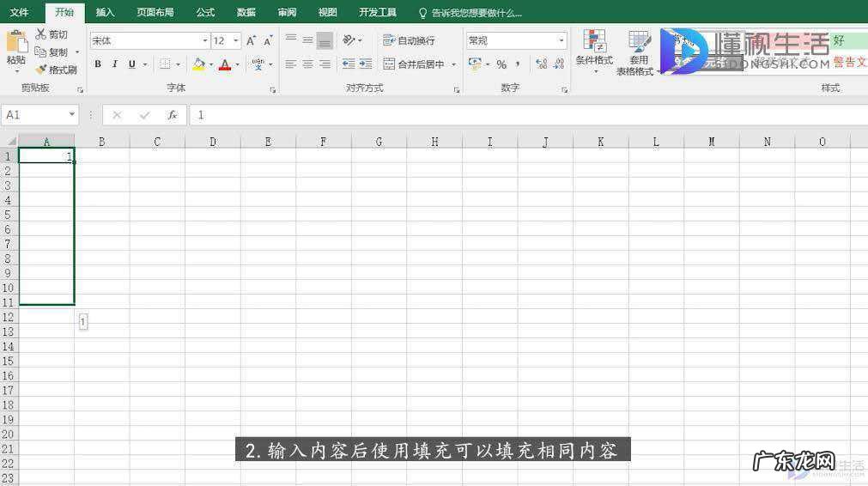Click the accounting number format icon
868x486 pixels.
tap(475, 64)
